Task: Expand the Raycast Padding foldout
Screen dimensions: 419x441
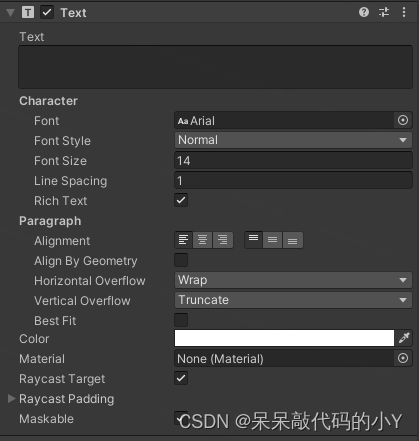Action: click(12, 398)
